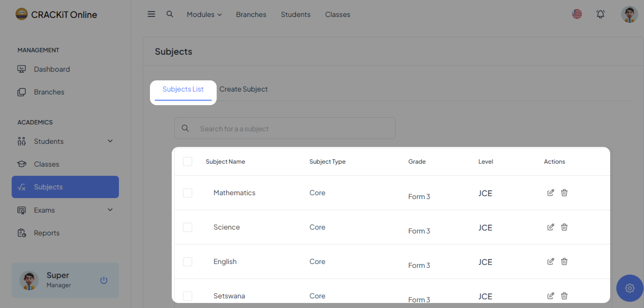Check the Mathematics row checkbox
This screenshot has width=644, height=308.
pyautogui.click(x=187, y=193)
